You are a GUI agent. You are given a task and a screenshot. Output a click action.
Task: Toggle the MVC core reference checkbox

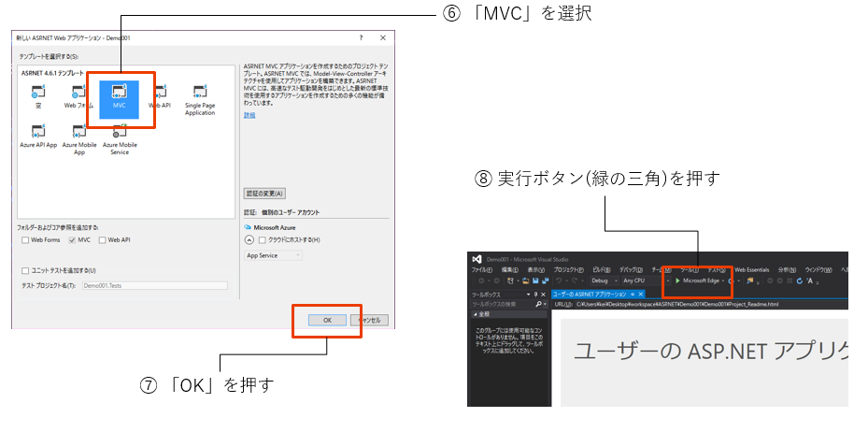click(x=72, y=239)
